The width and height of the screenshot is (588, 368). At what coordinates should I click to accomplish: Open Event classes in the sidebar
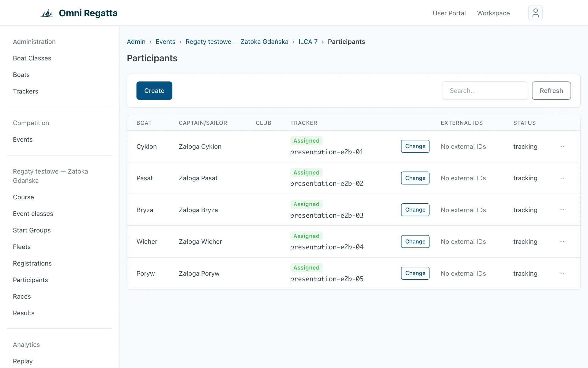pos(33,214)
